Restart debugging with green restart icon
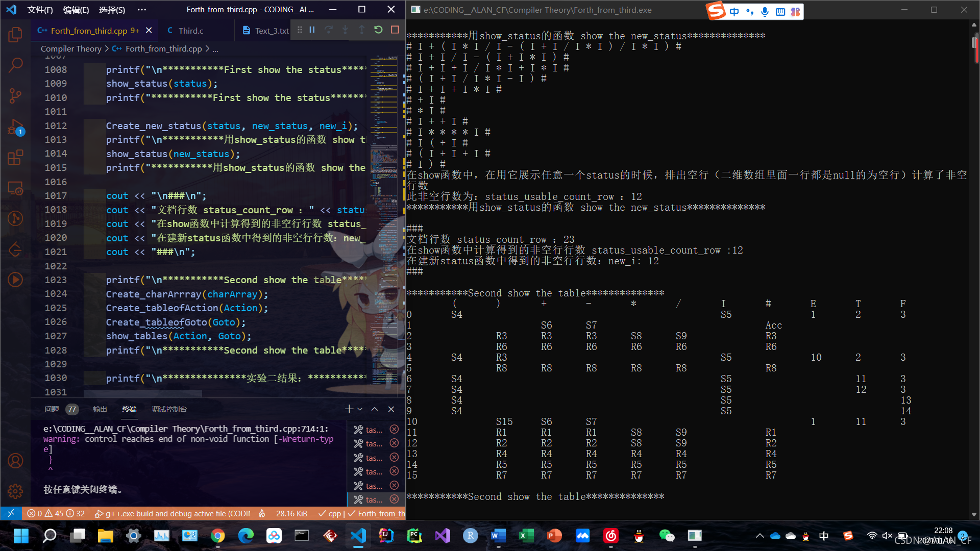 (378, 30)
